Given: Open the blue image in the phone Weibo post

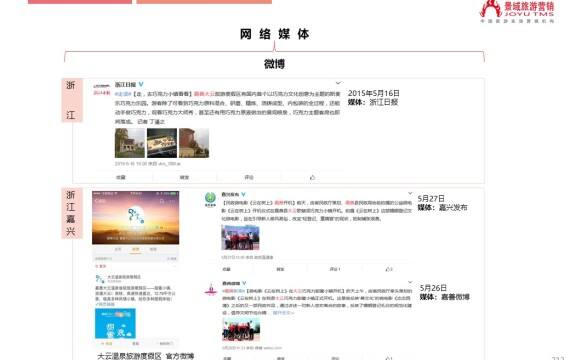Looking at the screenshot, I should (x=115, y=324).
